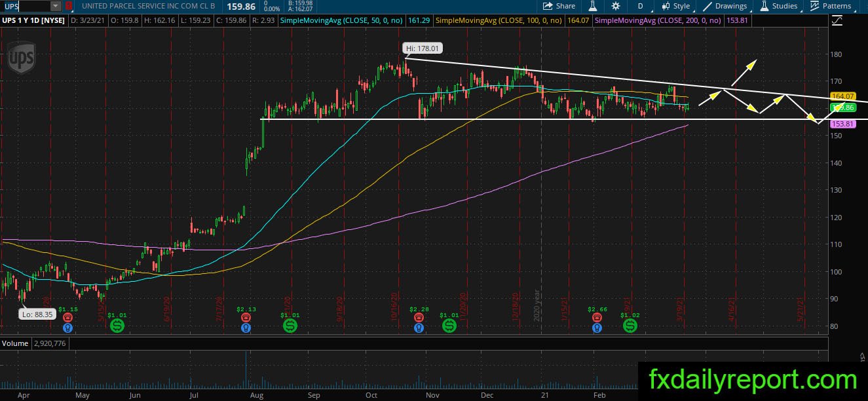
Task: Click the 180 label on price axis
Action: coord(837,54)
